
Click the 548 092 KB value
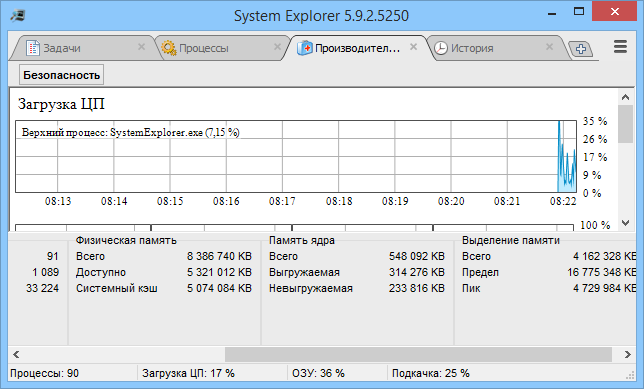coord(417,256)
